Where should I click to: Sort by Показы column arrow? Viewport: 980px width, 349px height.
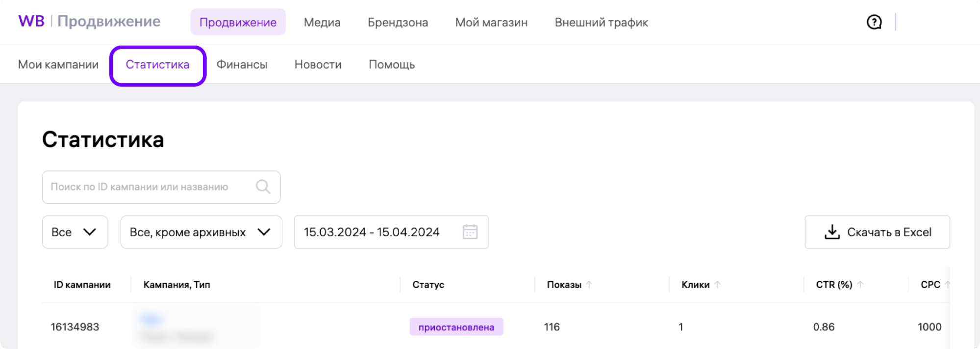589,285
